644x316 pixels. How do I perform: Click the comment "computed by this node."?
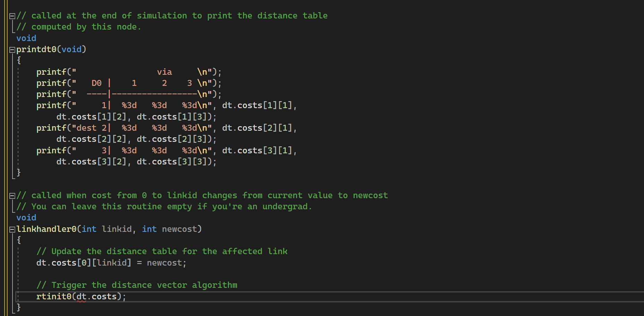coord(79,27)
